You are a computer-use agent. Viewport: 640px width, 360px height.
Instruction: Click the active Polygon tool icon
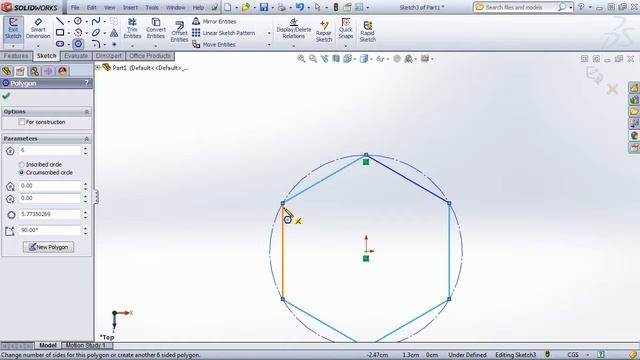coord(78,44)
